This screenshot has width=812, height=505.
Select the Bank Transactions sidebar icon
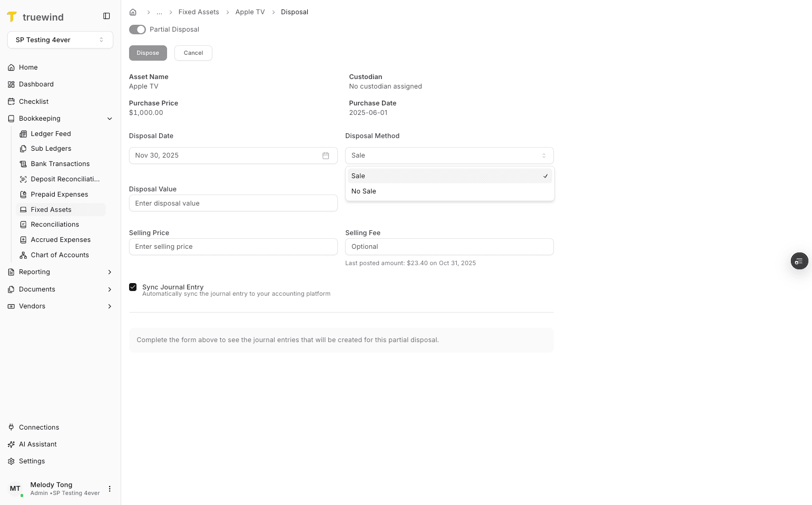click(23, 163)
